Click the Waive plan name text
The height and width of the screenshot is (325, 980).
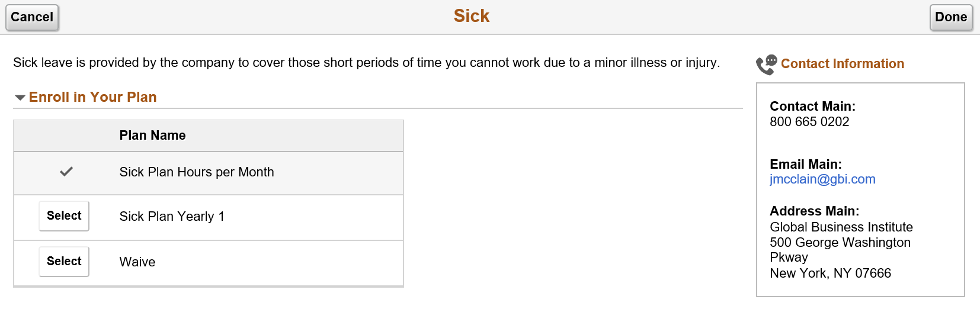[137, 262]
